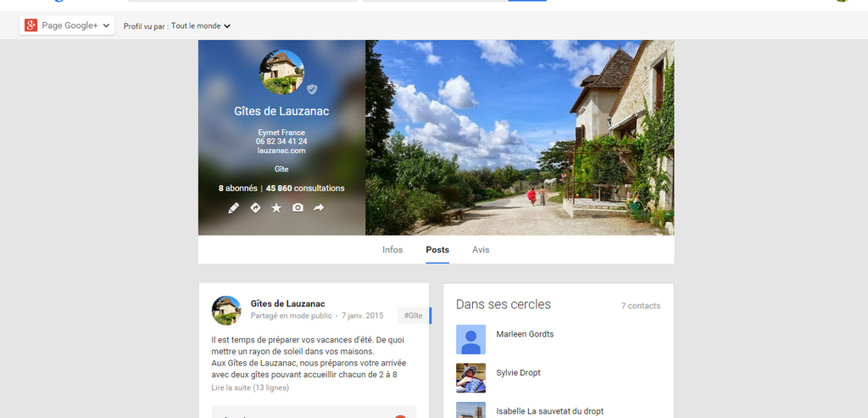Open Marleen Gordts avatar
Image resolution: width=868 pixels, height=418 pixels.
pos(470,339)
